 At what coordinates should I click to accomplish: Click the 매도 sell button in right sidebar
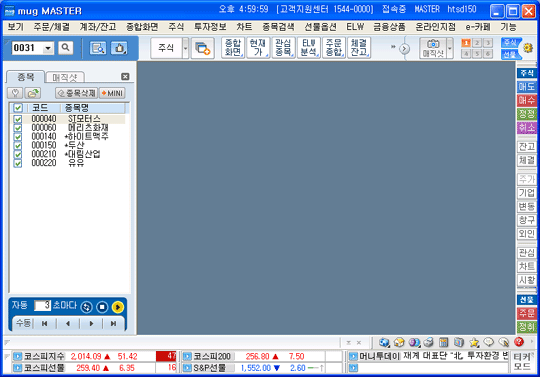coord(527,87)
